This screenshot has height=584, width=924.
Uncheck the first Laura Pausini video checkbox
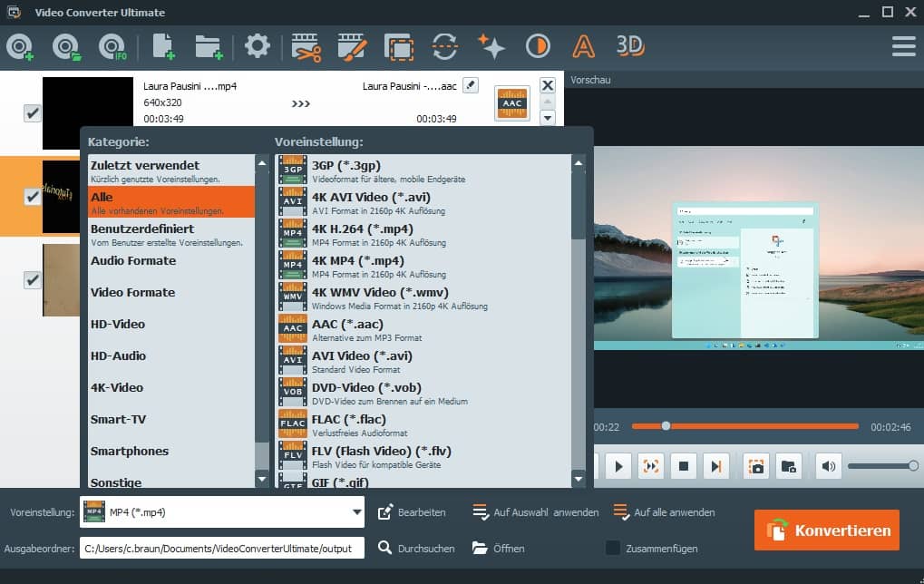pyautogui.click(x=33, y=113)
